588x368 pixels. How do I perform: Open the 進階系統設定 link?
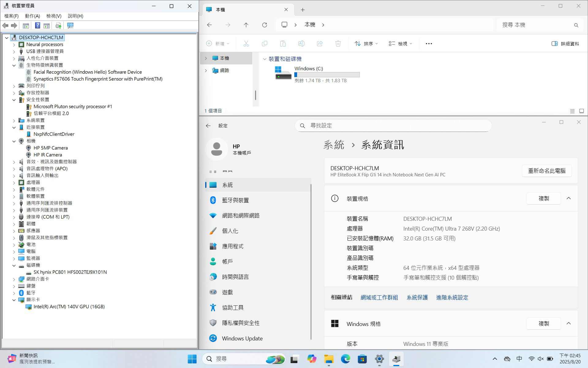tap(452, 297)
